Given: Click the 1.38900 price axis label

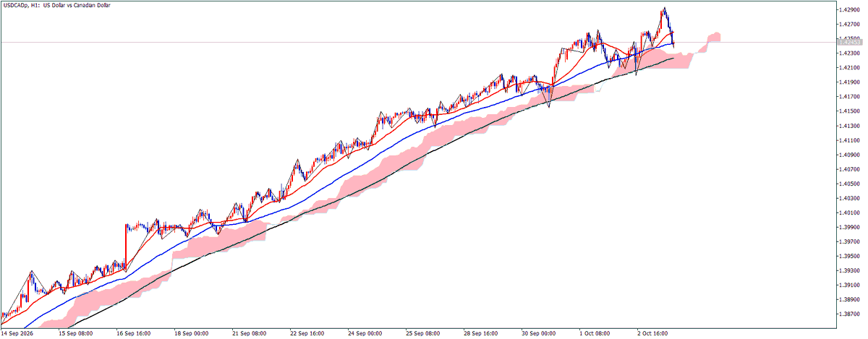Looking at the screenshot, I should pos(848,299).
